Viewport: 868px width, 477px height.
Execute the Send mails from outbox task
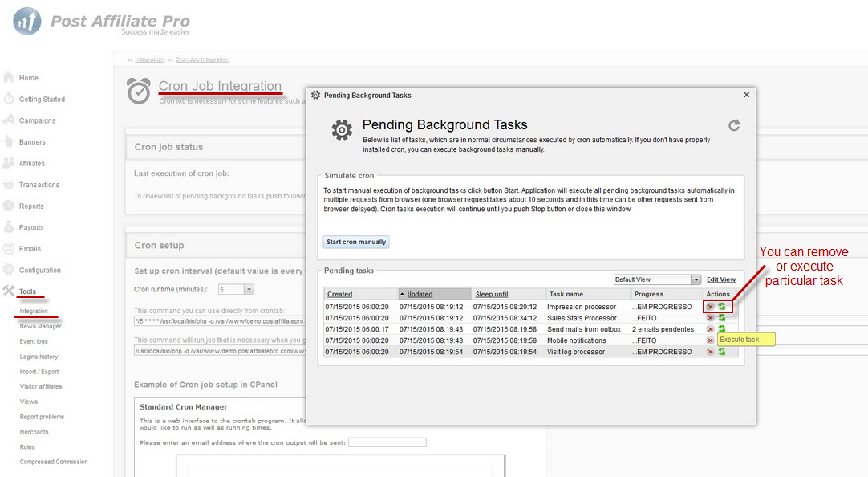[722, 329]
